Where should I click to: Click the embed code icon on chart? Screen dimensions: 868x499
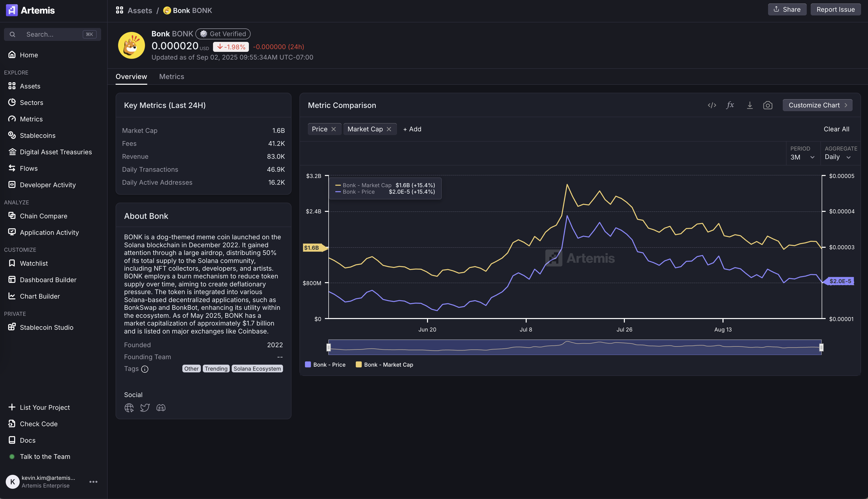coord(712,105)
